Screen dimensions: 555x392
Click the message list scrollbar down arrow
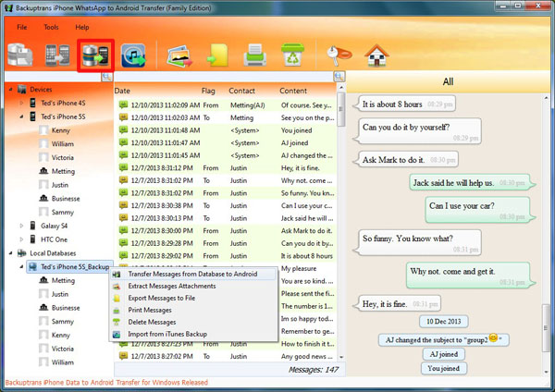coord(341,357)
